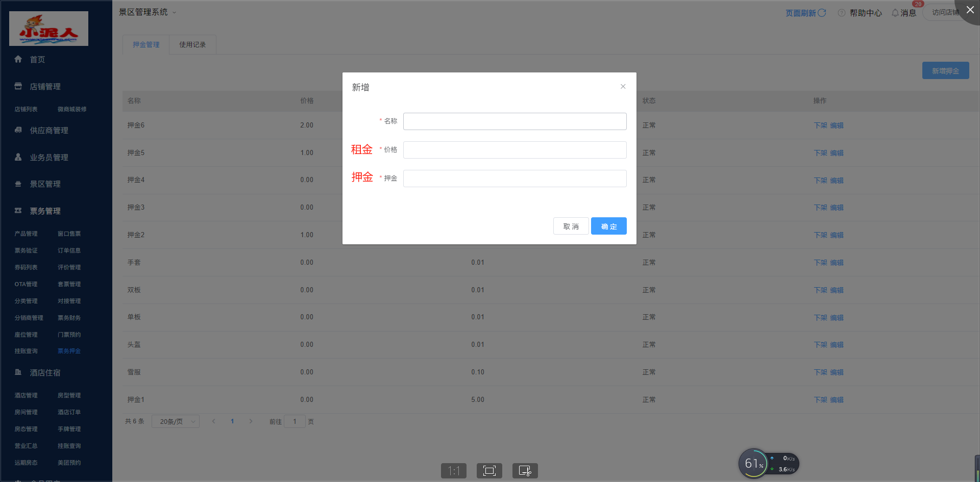
Task: Close the 新增 dialog with its X
Action: (623, 87)
